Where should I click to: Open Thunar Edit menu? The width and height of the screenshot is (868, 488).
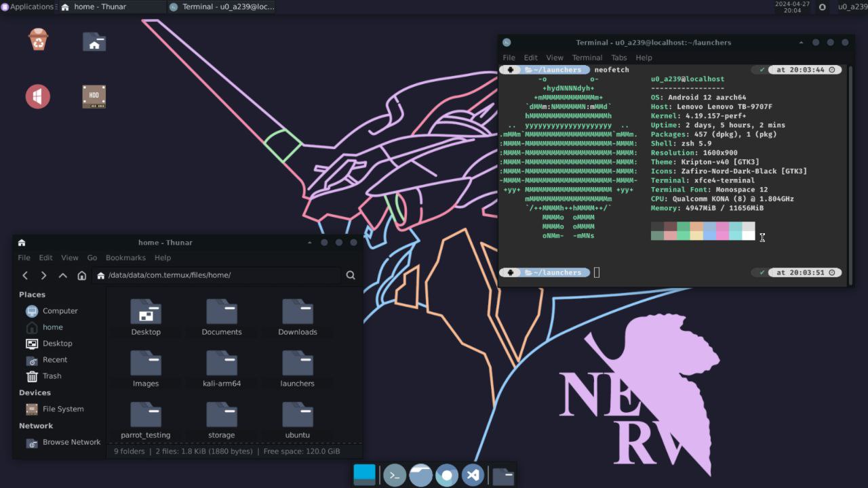45,258
